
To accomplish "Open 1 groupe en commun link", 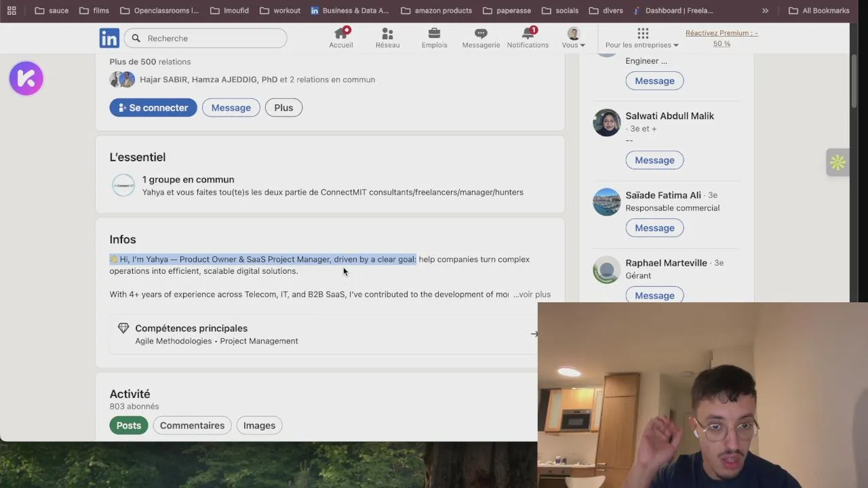I will point(188,180).
